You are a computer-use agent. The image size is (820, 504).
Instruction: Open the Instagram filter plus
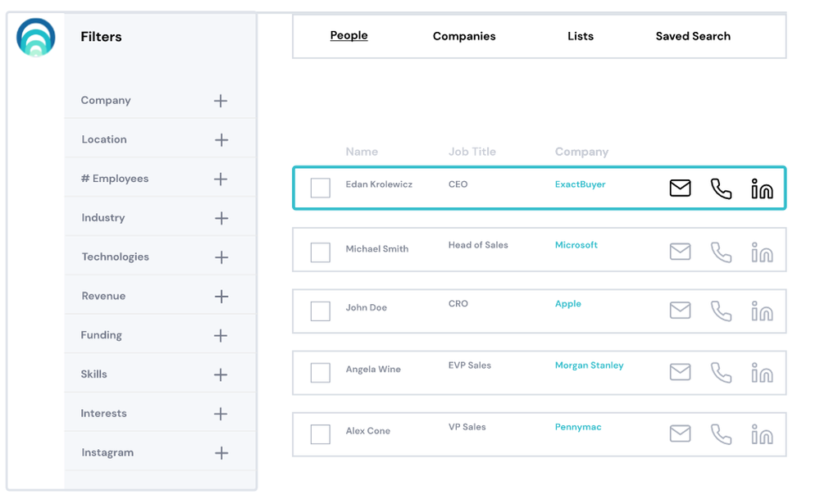coord(221,452)
